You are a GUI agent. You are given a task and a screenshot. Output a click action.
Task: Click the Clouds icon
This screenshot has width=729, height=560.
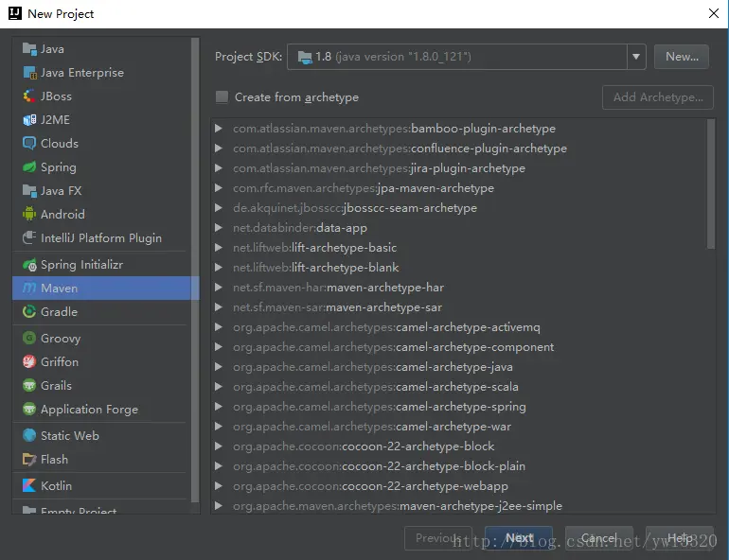(x=29, y=143)
